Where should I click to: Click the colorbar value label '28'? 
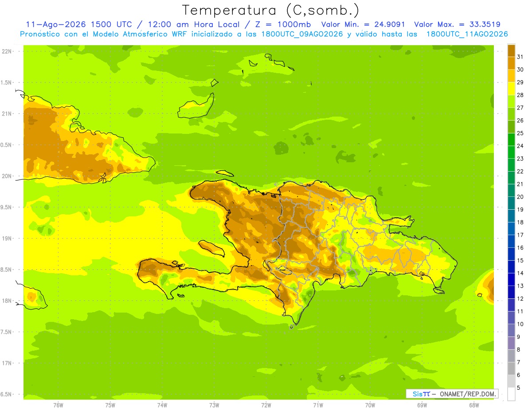pyautogui.click(x=520, y=95)
